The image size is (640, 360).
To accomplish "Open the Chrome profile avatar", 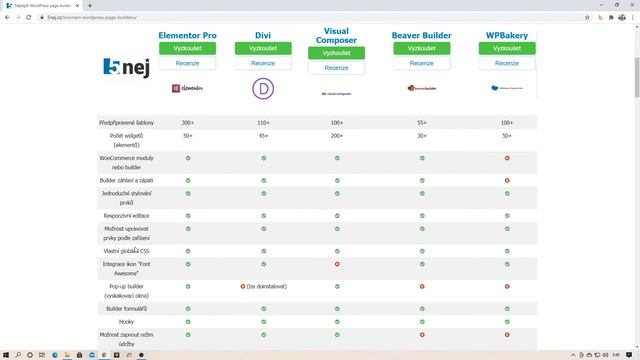I will (x=622, y=18).
